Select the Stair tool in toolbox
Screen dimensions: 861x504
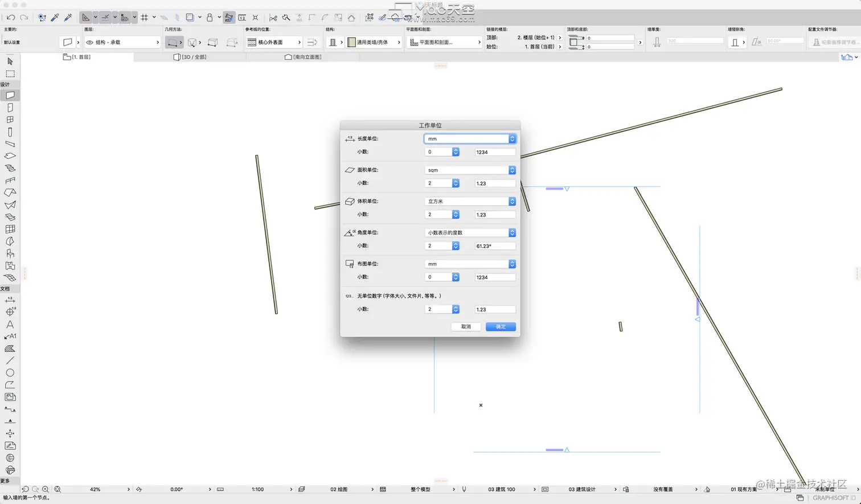(10, 168)
